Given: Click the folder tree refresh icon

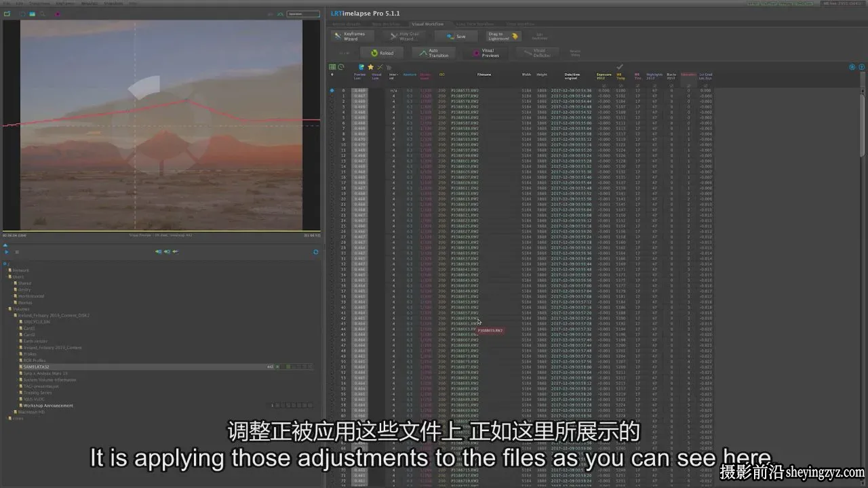Looking at the screenshot, I should (315, 251).
